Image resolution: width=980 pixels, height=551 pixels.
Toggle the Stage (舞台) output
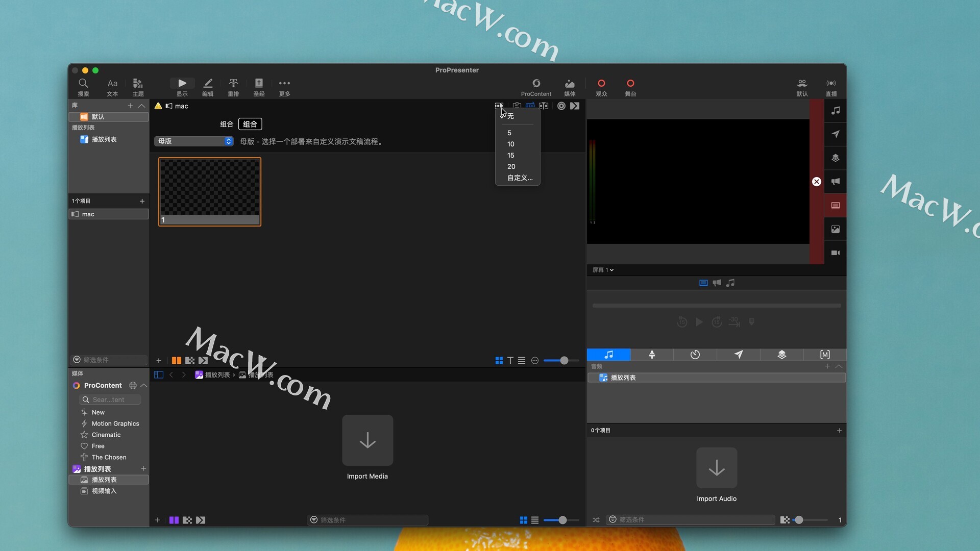pyautogui.click(x=630, y=87)
